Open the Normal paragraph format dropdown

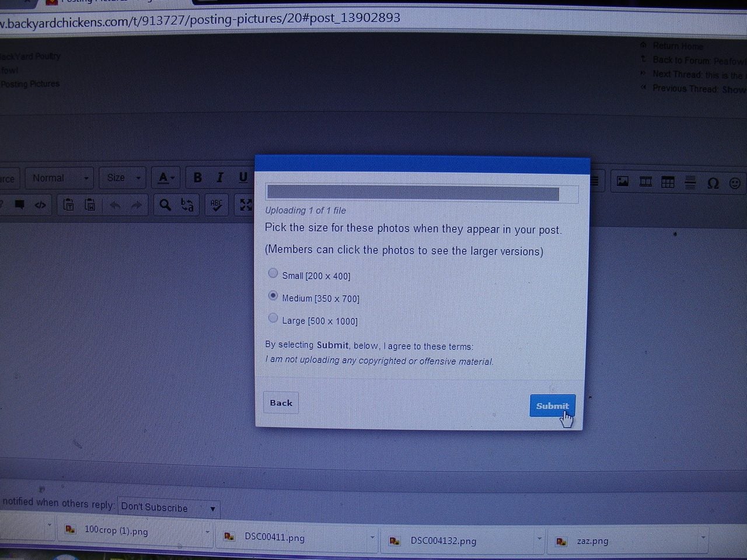[x=60, y=178]
